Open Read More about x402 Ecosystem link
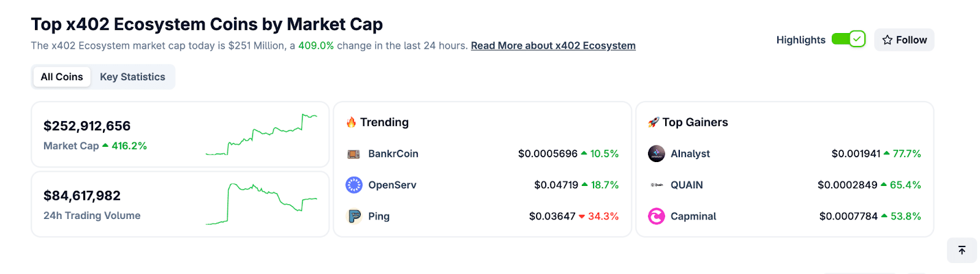 tap(553, 46)
